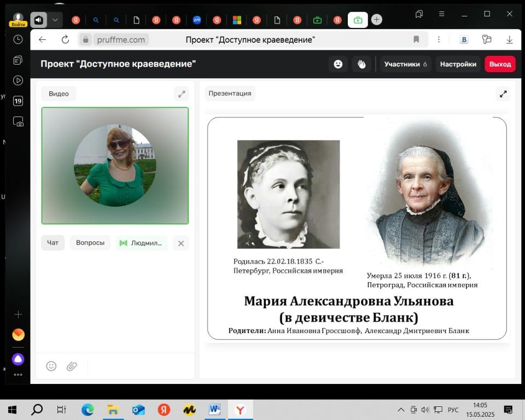Switch the РУС keyboard language indicator

[453, 410]
